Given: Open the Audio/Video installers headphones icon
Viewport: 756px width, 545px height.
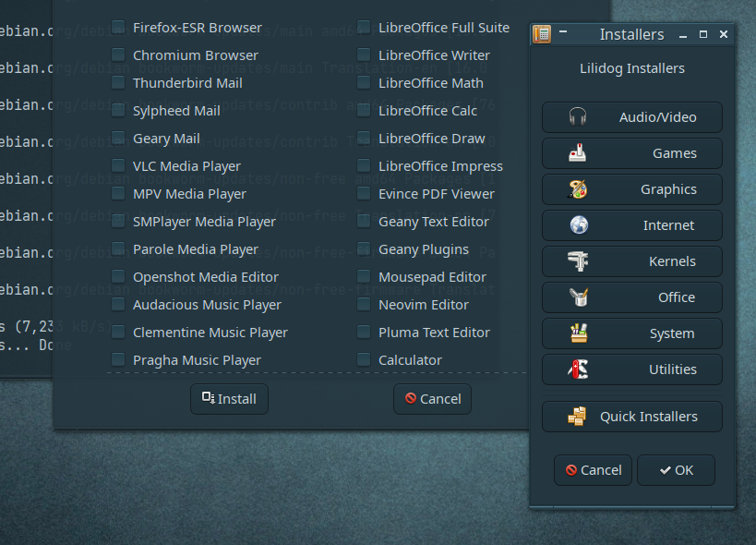Looking at the screenshot, I should tap(577, 117).
